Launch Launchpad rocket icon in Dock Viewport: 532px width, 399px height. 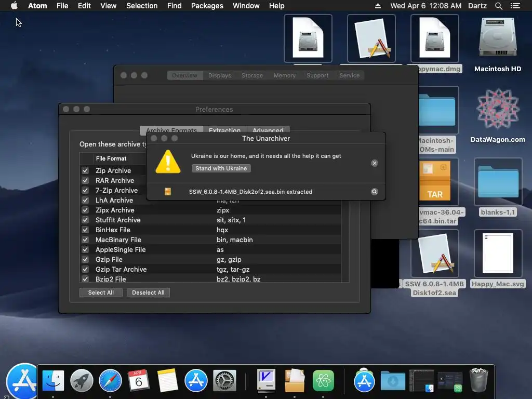point(82,380)
